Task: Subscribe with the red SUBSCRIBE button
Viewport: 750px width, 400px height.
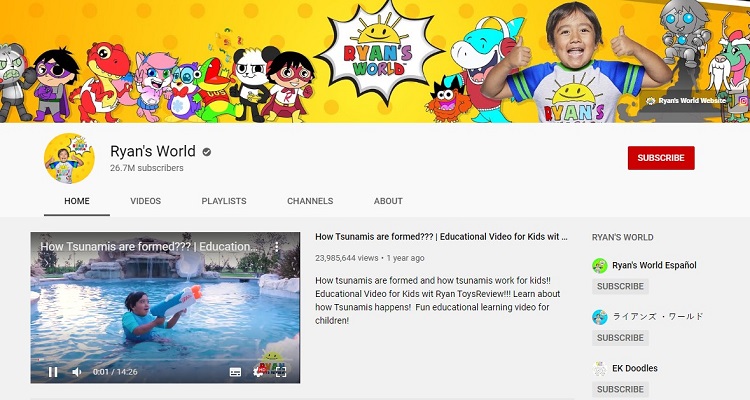Action: [x=661, y=158]
